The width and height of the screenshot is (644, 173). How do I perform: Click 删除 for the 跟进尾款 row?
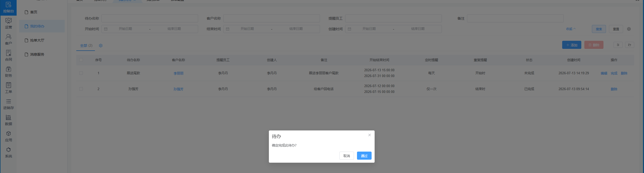624,73
